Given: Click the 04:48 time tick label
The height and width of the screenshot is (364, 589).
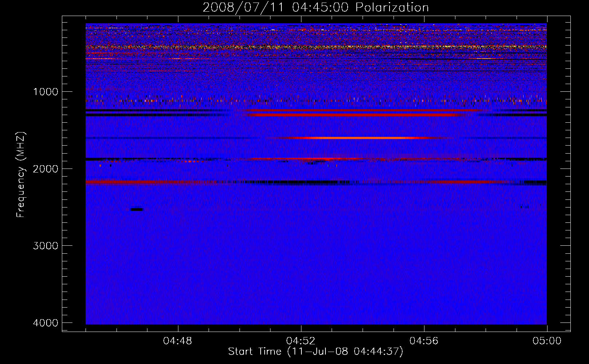Looking at the screenshot, I should (178, 341).
